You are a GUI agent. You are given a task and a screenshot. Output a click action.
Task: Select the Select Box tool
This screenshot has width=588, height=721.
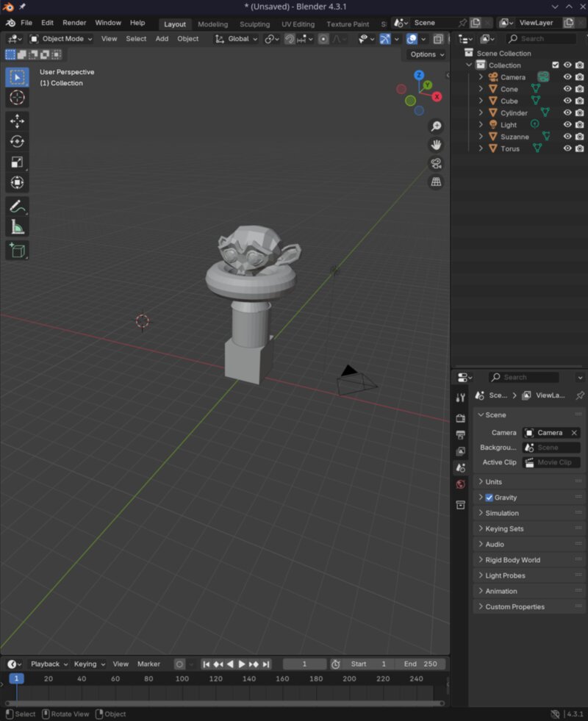tap(18, 77)
